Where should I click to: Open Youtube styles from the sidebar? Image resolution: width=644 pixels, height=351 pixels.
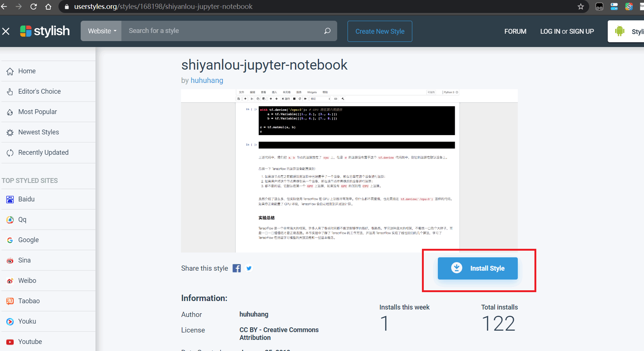coord(30,341)
